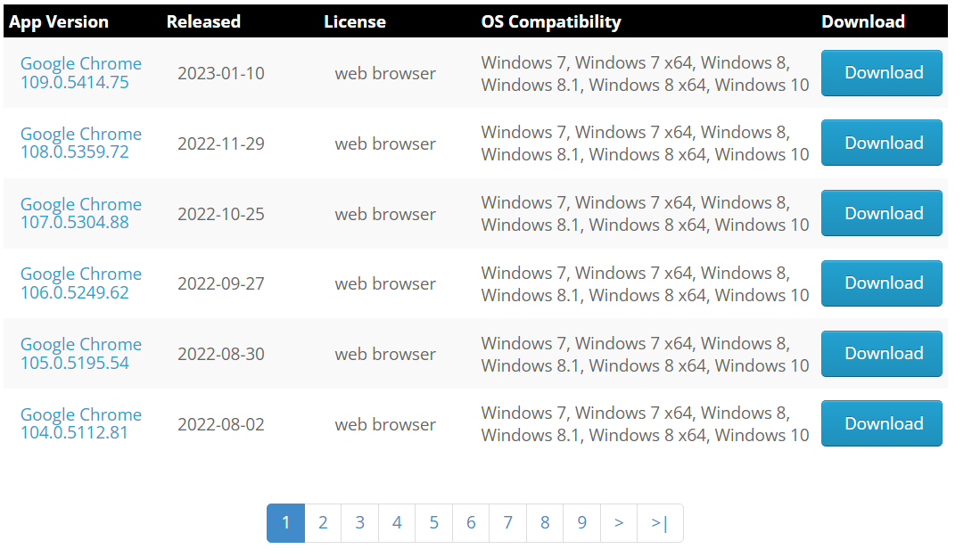The width and height of the screenshot is (980, 557).
Task: Download Chrome version 108.0.5359.72
Action: tap(881, 143)
